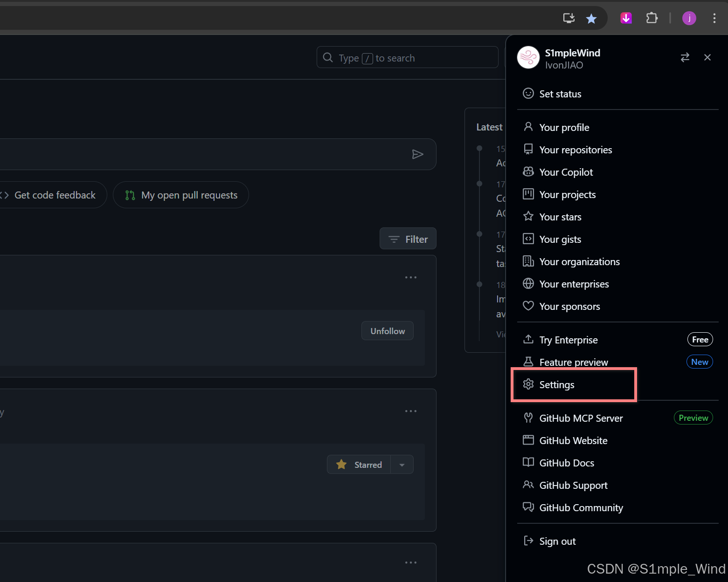Viewport: 728px width, 582px height.
Task: Click the Type / to search field
Action: click(x=408, y=57)
